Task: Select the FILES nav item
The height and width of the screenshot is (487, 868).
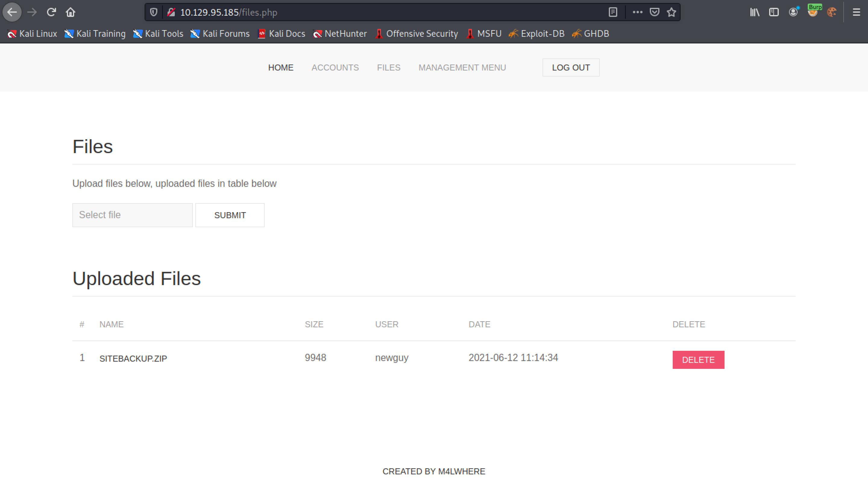Action: tap(388, 68)
